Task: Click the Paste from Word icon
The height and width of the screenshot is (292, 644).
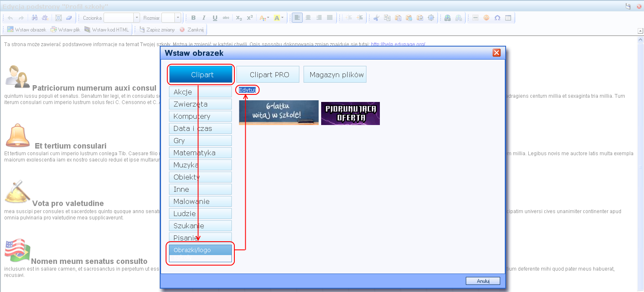Action: [420, 18]
